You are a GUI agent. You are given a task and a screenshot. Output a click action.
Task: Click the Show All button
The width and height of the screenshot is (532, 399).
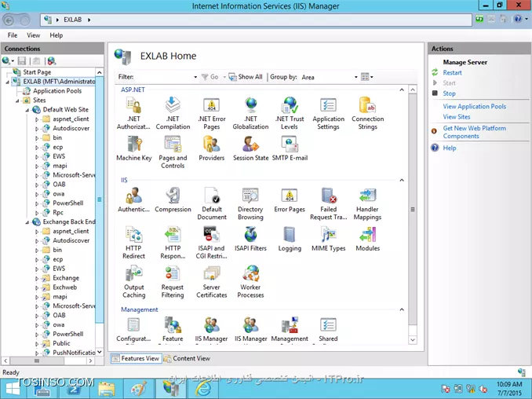[x=246, y=77]
